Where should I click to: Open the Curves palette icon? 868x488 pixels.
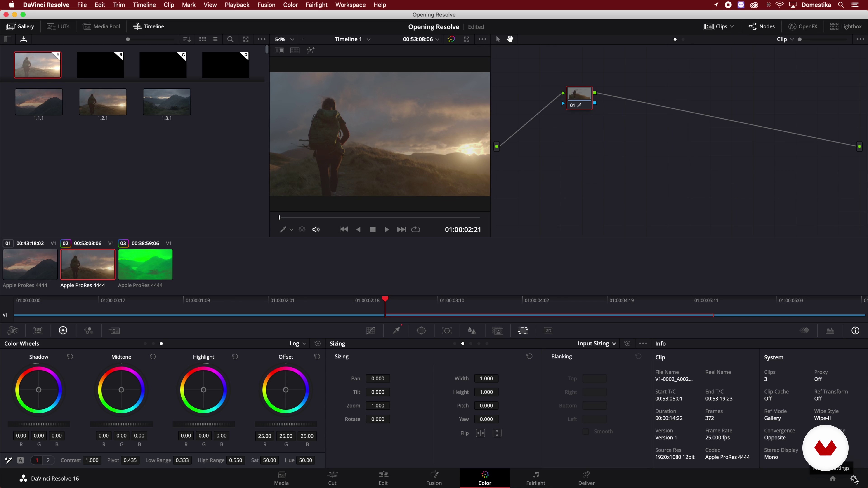371,331
